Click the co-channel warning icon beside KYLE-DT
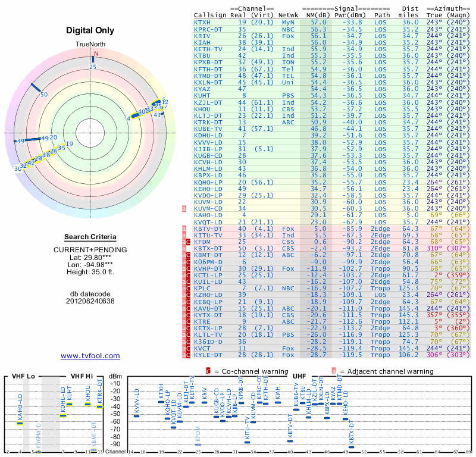This screenshot has width=476, height=457. 188,355
